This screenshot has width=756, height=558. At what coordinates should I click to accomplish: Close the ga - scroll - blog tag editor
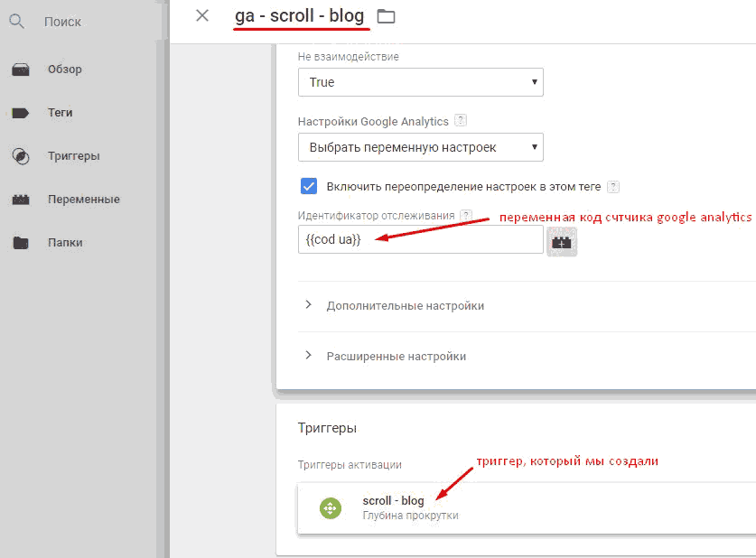click(x=202, y=16)
